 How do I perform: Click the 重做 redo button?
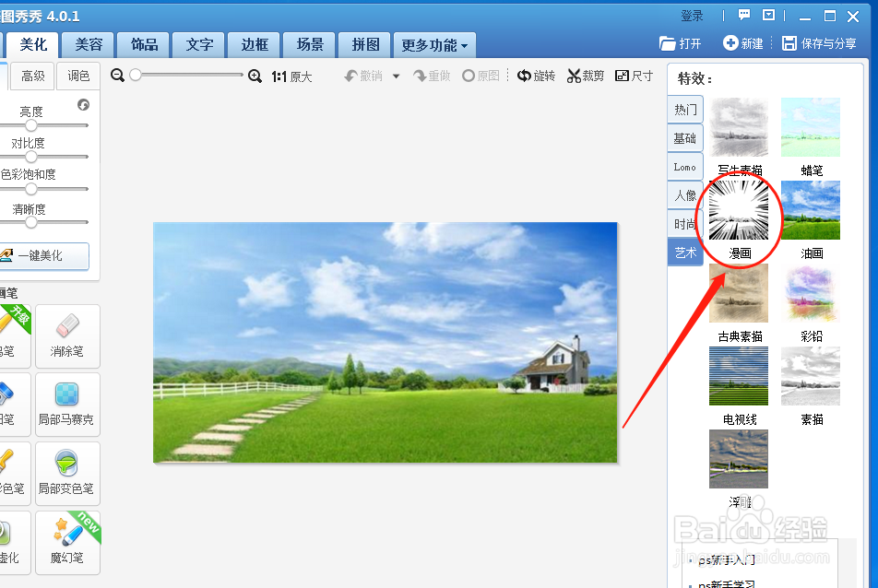[432, 76]
